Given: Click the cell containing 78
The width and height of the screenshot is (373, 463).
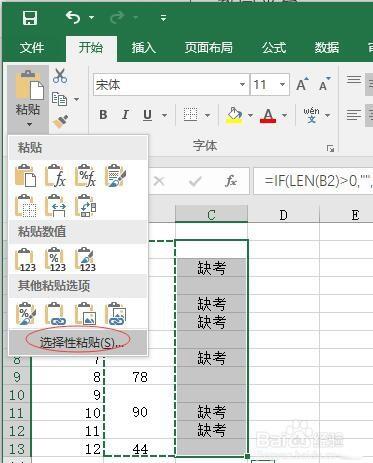Looking at the screenshot, I should [140, 377].
